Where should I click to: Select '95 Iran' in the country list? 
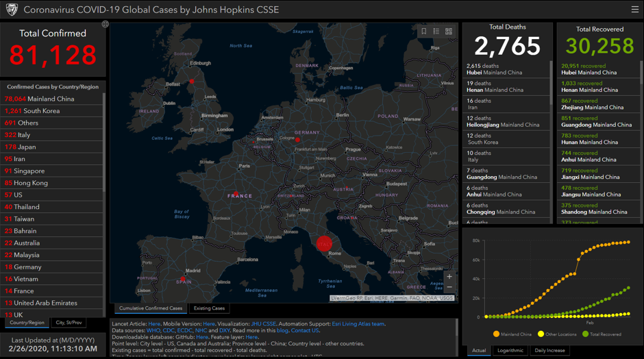(51, 159)
